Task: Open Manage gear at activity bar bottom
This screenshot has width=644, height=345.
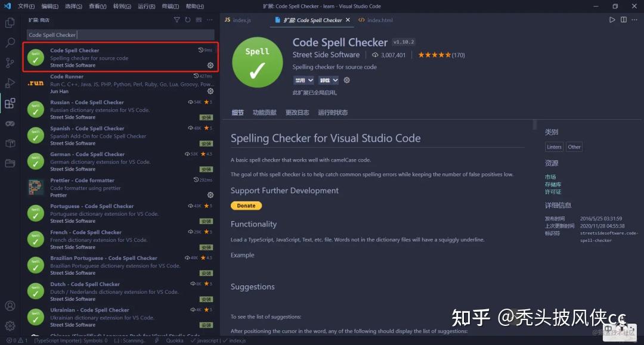Action: 10,326
